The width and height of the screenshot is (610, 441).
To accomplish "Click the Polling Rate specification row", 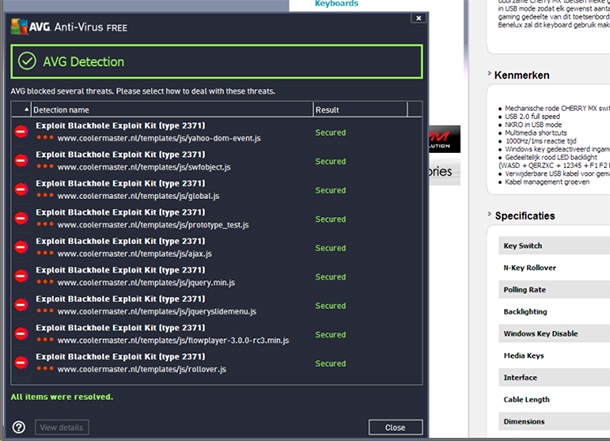I will pos(554,290).
